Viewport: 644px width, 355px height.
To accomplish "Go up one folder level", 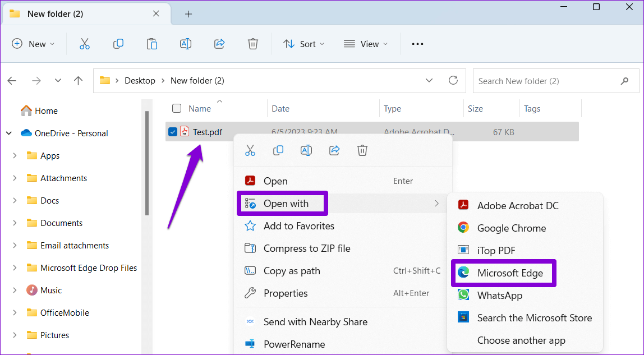I will pos(79,81).
